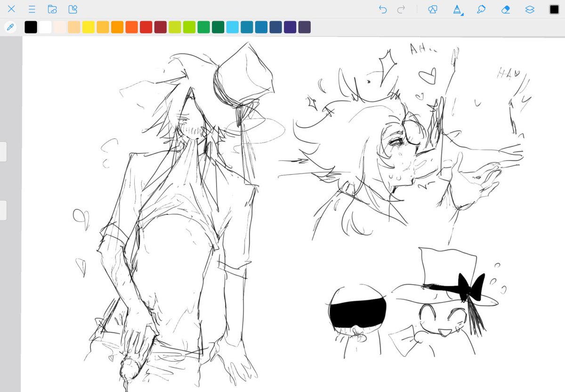The height and width of the screenshot is (392, 565).
Task: Choose the navy blue swatch
Action: [275, 27]
